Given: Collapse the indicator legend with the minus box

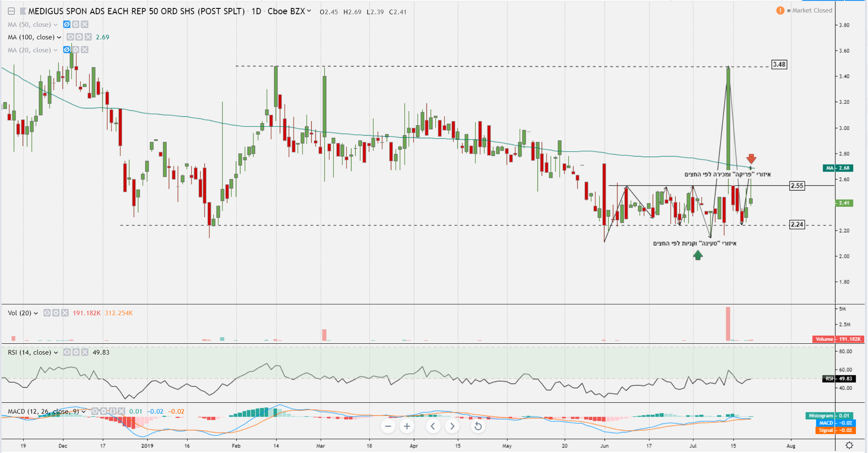Looking at the screenshot, I should 11,11.
